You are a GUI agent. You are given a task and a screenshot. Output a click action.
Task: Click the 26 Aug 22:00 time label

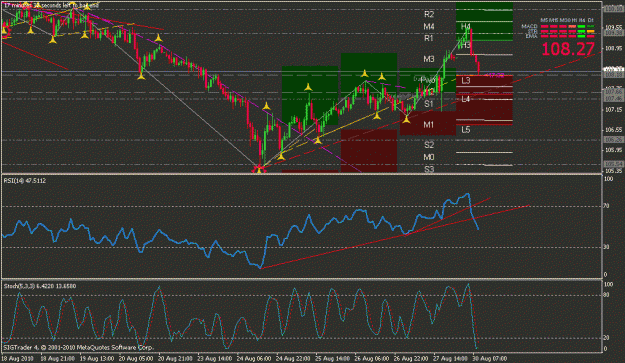click(x=411, y=359)
